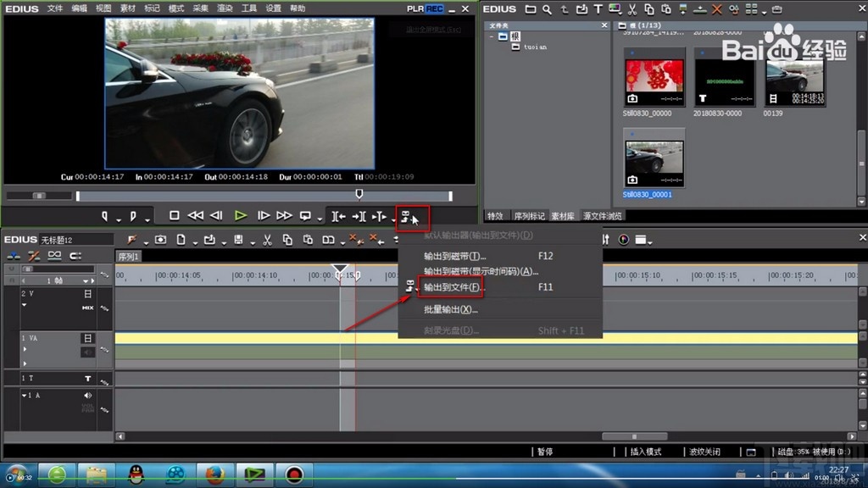Open the Set Out point dropdown arrow
The image size is (868, 488).
click(x=147, y=219)
